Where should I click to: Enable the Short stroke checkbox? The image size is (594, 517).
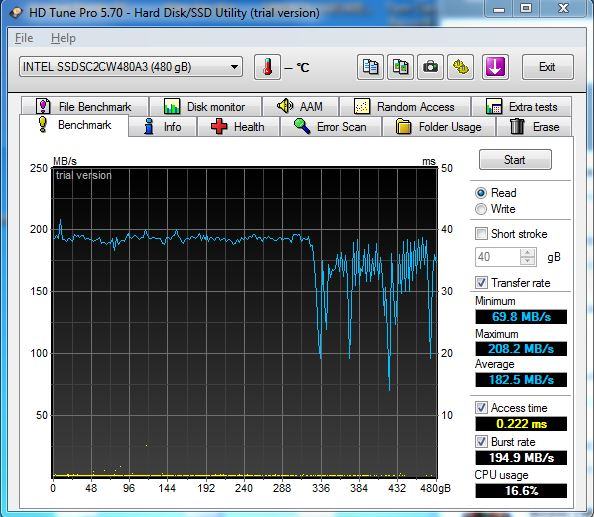(481, 233)
